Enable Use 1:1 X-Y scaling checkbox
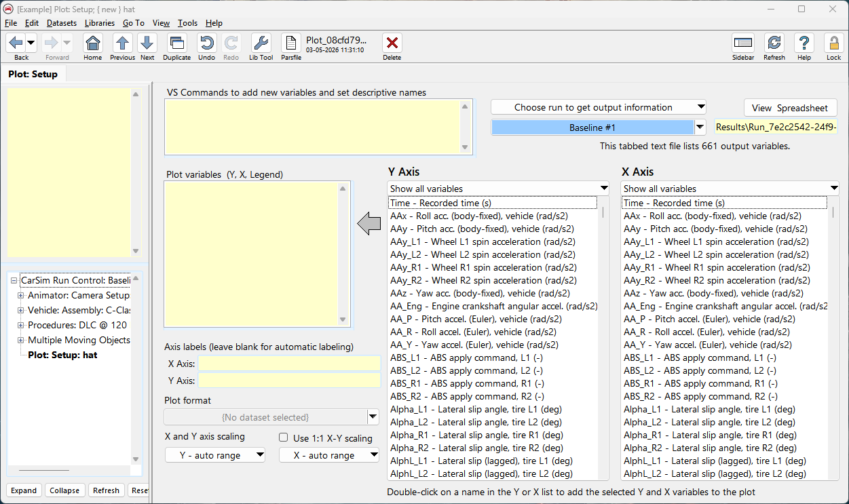The width and height of the screenshot is (849, 504). click(x=284, y=438)
